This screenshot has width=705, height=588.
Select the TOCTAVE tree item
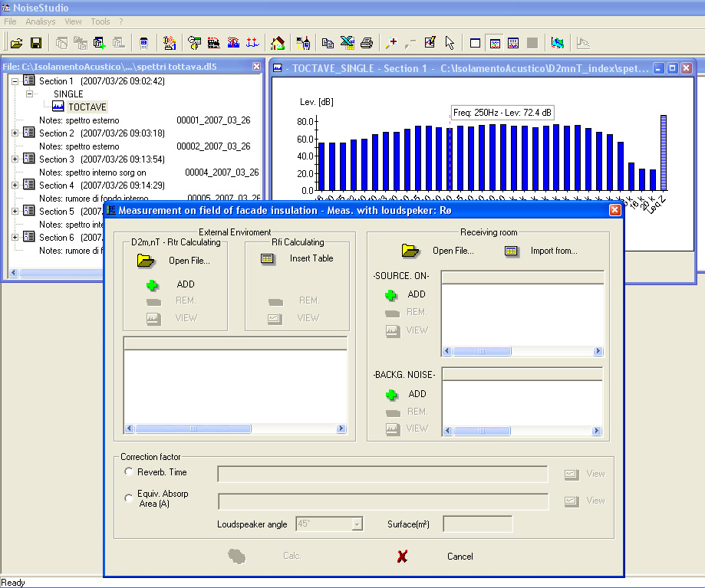point(87,107)
